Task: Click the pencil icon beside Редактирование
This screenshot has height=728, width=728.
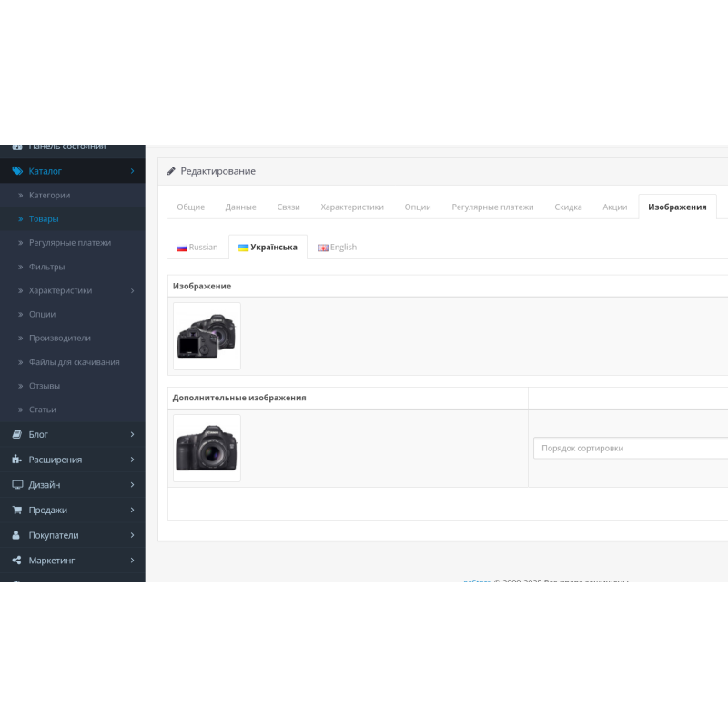Action: pyautogui.click(x=171, y=171)
